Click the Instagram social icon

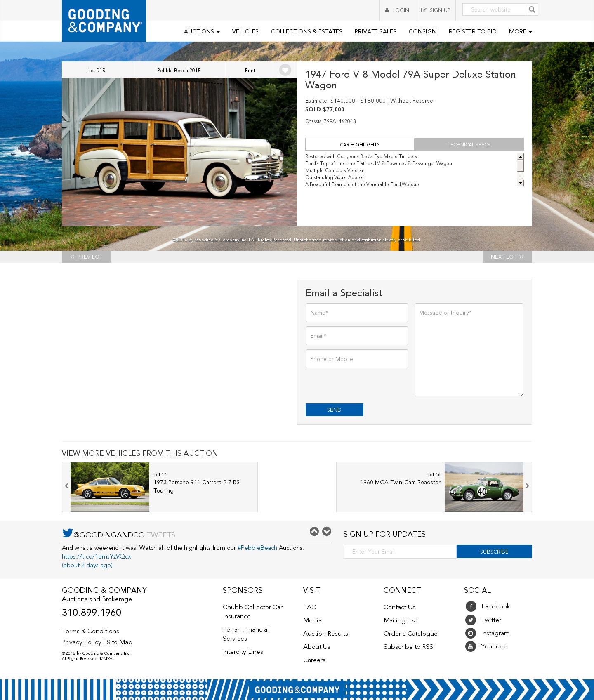[471, 633]
